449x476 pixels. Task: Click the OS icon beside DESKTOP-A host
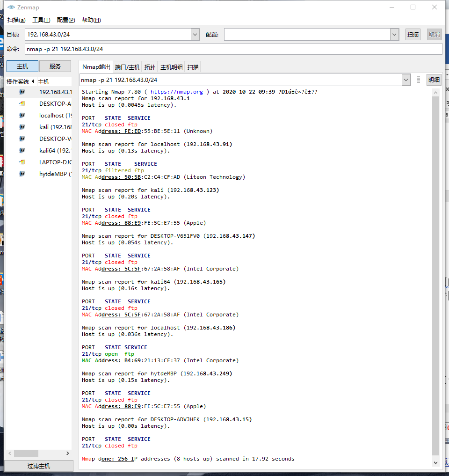[22, 103]
